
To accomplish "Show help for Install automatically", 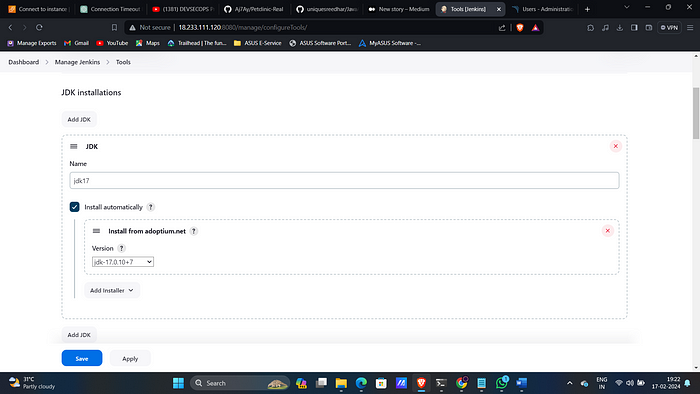I will pos(150,207).
